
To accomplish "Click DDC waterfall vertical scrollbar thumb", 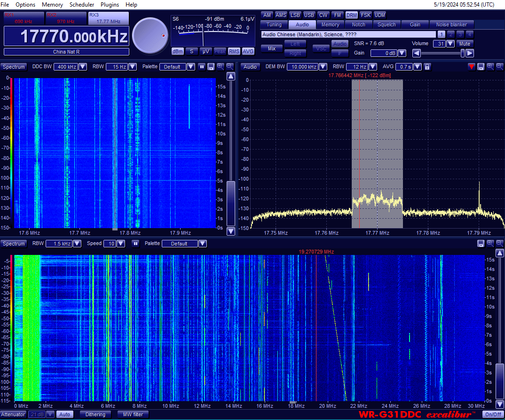I will 231,203.
